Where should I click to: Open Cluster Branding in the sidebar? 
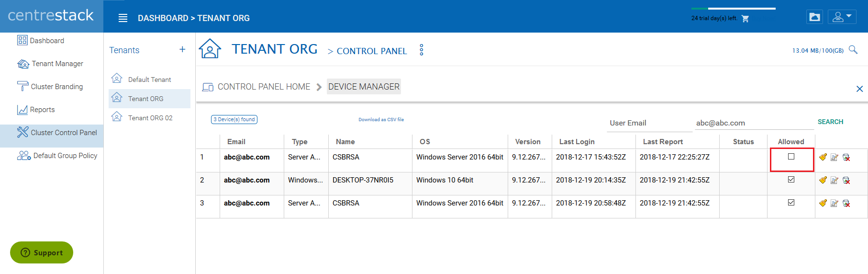tap(52, 87)
